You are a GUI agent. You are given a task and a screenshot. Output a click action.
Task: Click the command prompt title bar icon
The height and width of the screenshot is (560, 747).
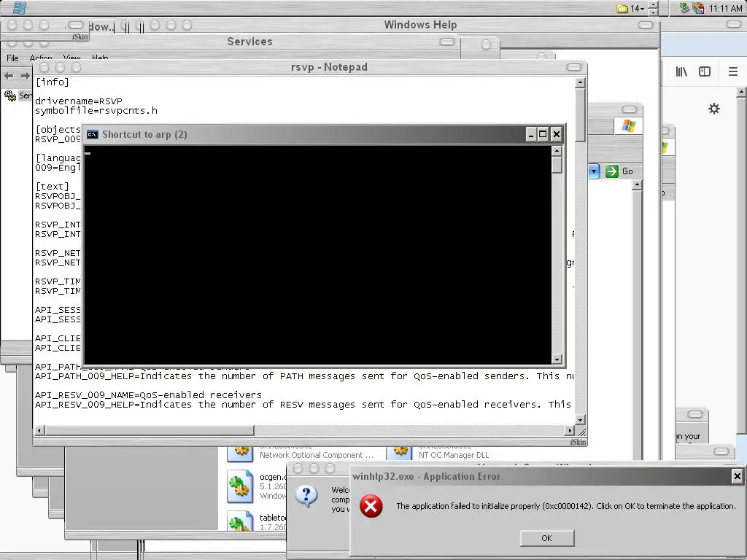coord(93,134)
